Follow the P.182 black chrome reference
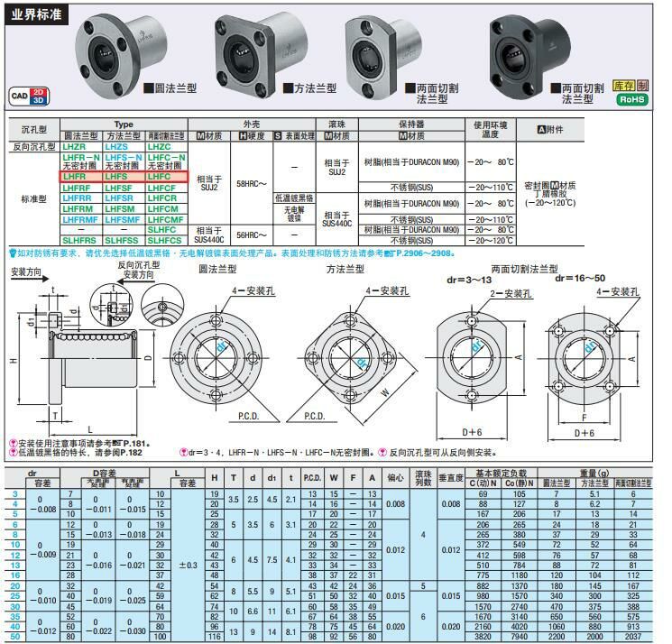Viewport: 672px width, 644px height. 131,453
